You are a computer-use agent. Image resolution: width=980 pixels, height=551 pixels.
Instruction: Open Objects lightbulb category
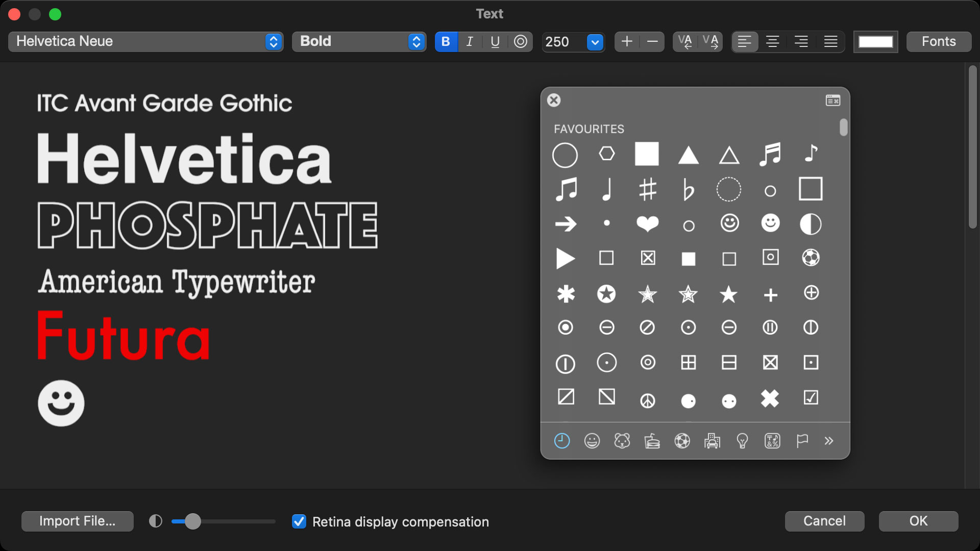coord(743,441)
